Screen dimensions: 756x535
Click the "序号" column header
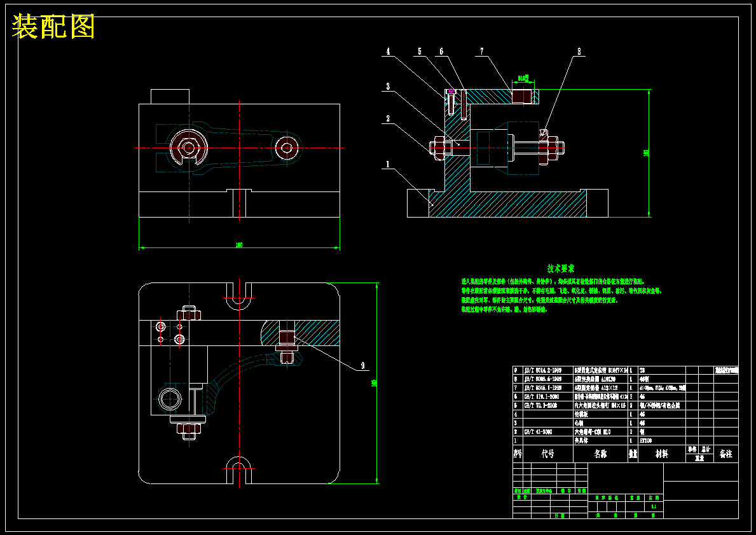point(518,454)
